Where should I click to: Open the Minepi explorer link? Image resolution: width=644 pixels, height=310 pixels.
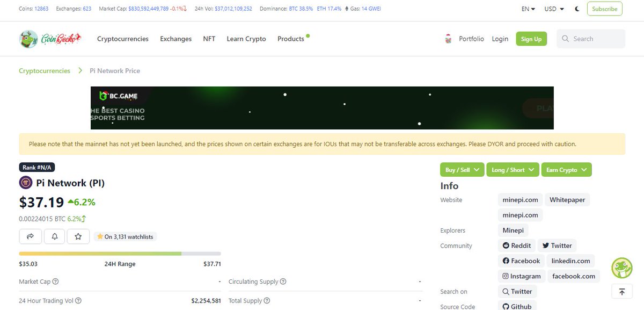tap(513, 230)
